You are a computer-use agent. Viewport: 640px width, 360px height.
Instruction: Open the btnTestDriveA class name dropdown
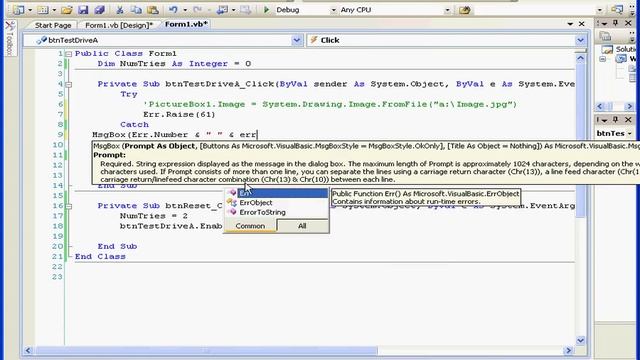[x=297, y=40]
